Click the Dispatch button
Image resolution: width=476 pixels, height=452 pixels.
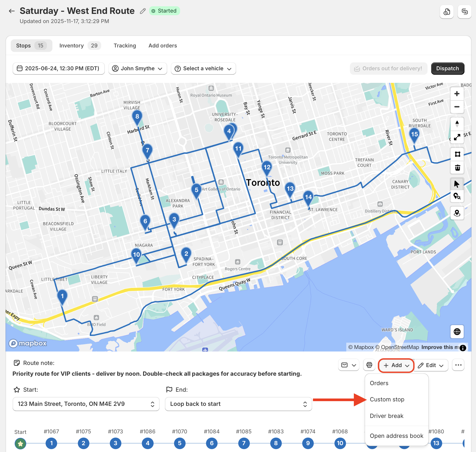(x=447, y=68)
